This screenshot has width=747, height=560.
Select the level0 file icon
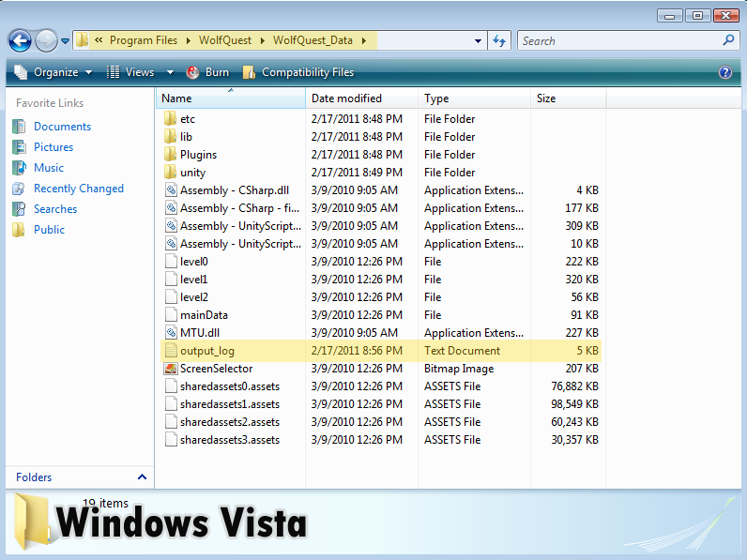pos(171,262)
